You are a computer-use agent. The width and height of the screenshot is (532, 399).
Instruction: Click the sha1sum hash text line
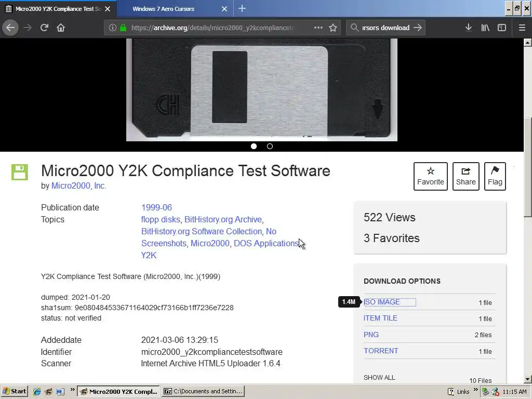[137, 308]
